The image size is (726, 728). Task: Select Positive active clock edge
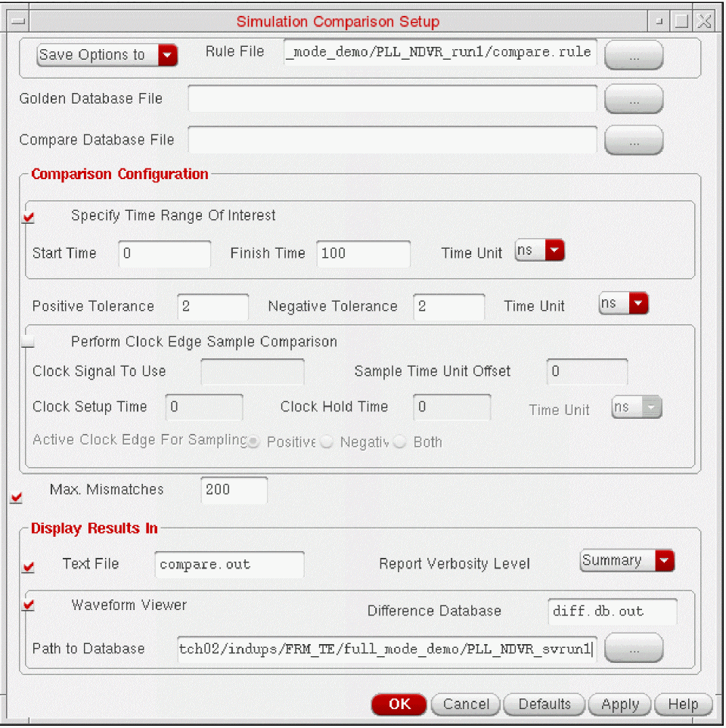coord(253,442)
